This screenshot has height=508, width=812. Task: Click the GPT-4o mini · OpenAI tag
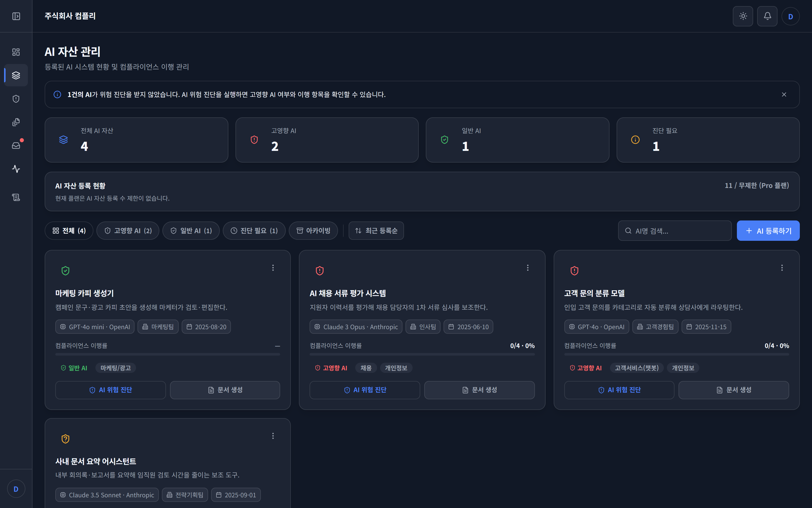pos(95,327)
